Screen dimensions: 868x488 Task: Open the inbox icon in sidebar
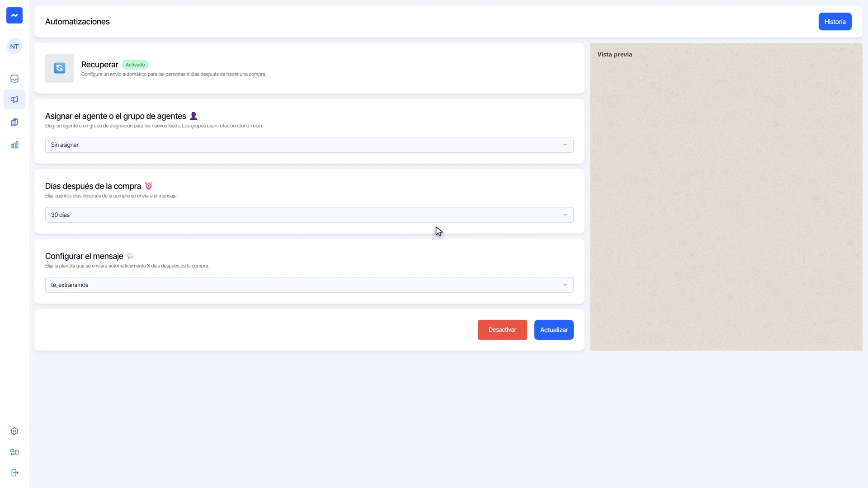[x=14, y=79]
